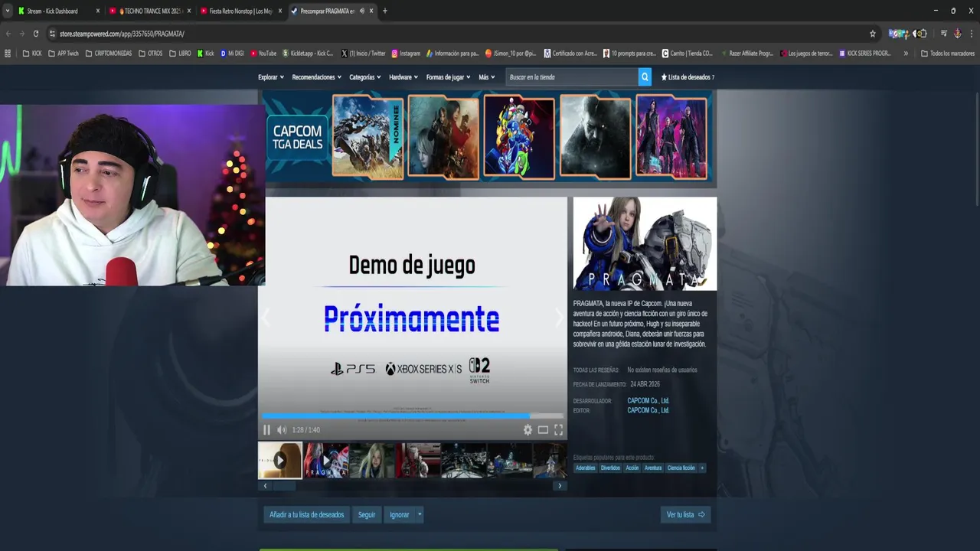Click the store search magnifier button
Screen dimensions: 980x551
click(x=645, y=77)
